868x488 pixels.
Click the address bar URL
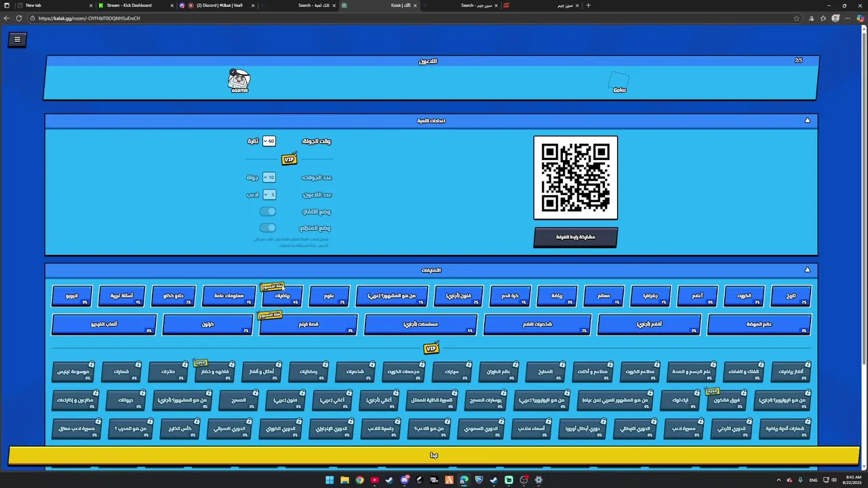click(89, 18)
